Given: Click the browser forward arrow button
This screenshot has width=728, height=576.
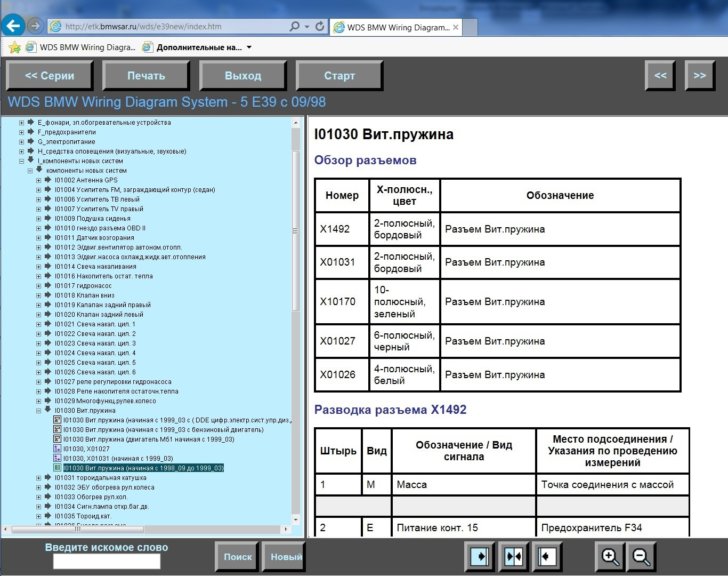Looking at the screenshot, I should click(35, 26).
